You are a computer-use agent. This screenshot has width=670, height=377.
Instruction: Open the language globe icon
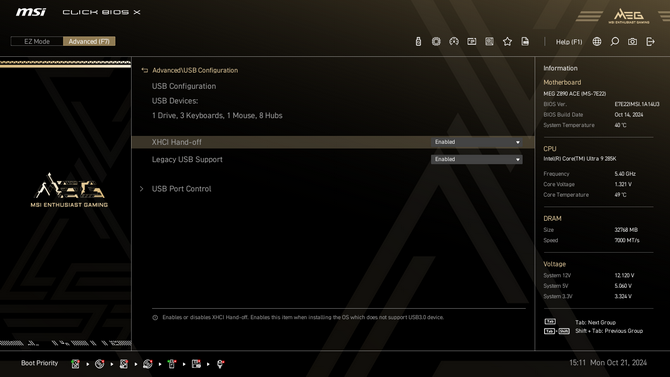click(x=597, y=41)
